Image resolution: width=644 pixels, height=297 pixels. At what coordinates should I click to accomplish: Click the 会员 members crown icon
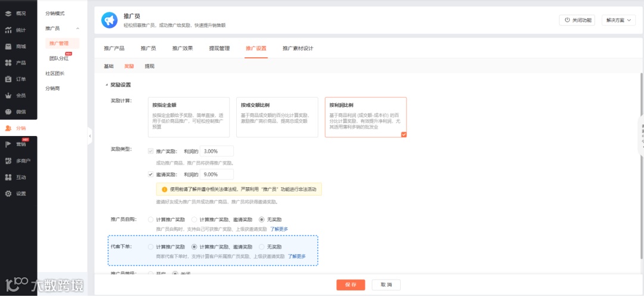tap(8, 95)
